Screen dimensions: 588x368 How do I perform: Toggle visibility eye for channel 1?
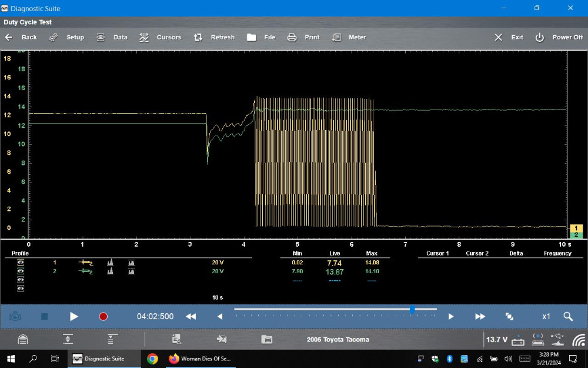[x=21, y=263]
